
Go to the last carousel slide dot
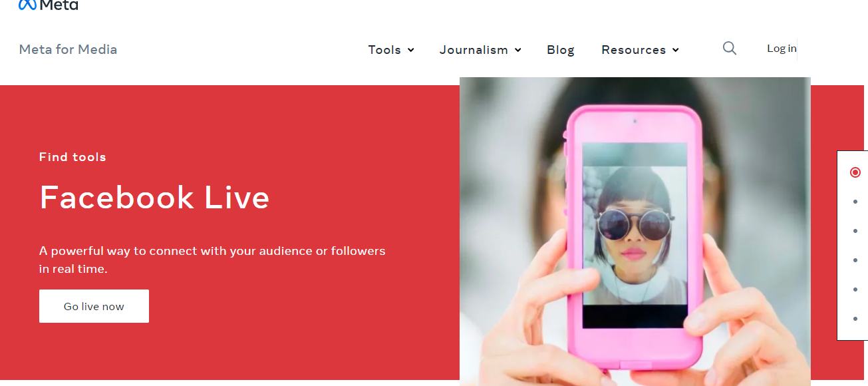pyautogui.click(x=855, y=319)
